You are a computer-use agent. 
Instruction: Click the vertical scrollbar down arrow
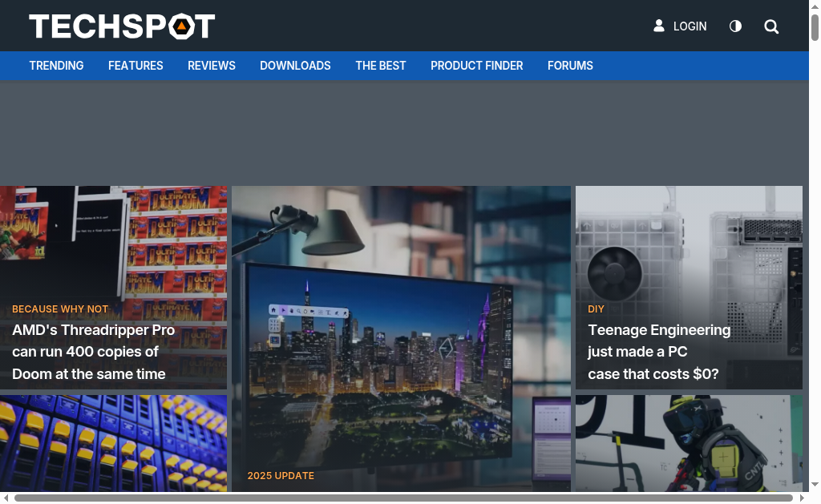(x=815, y=485)
